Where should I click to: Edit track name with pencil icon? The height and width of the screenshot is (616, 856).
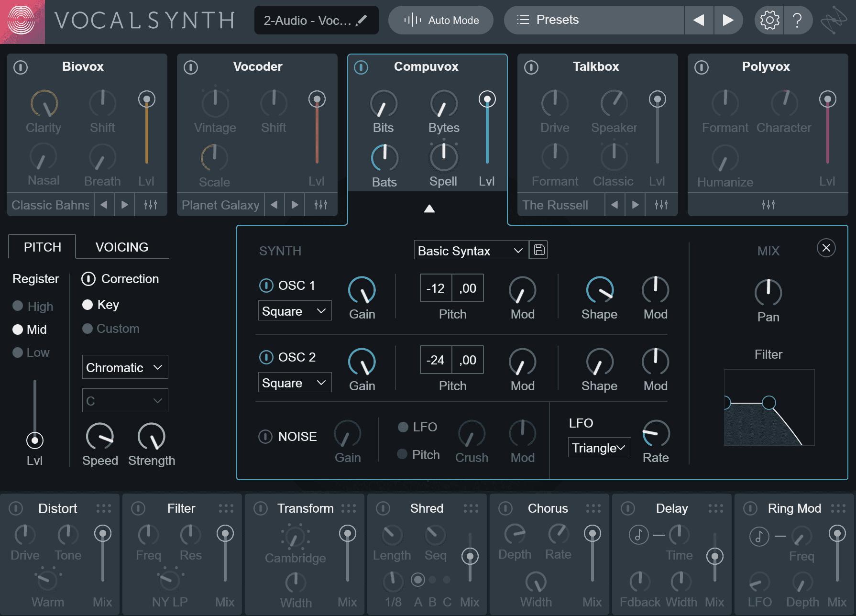pos(362,20)
